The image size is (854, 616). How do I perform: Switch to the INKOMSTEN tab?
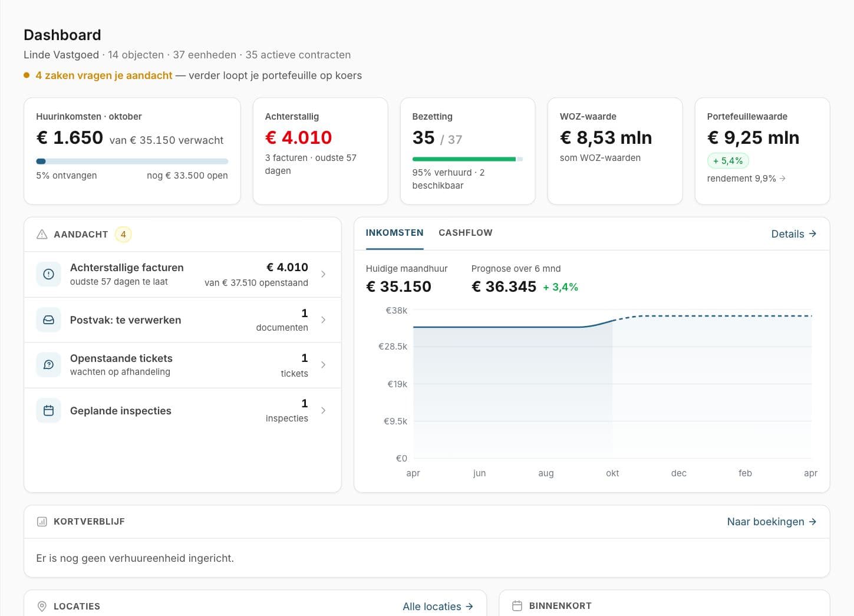[x=394, y=233]
